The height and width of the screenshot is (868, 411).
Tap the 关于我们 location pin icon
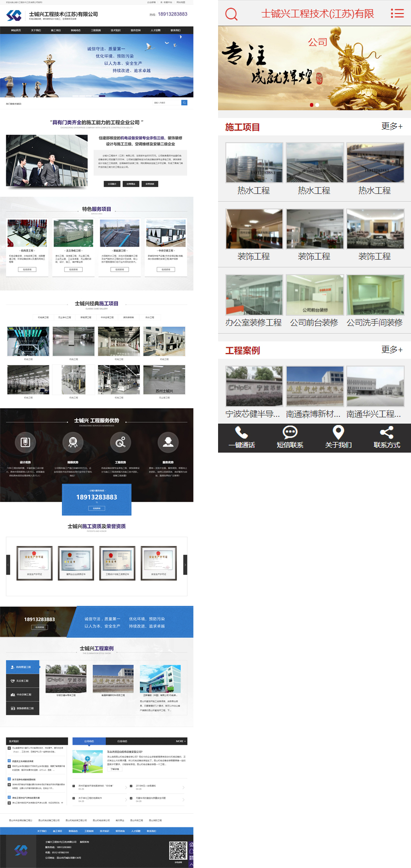(x=338, y=432)
